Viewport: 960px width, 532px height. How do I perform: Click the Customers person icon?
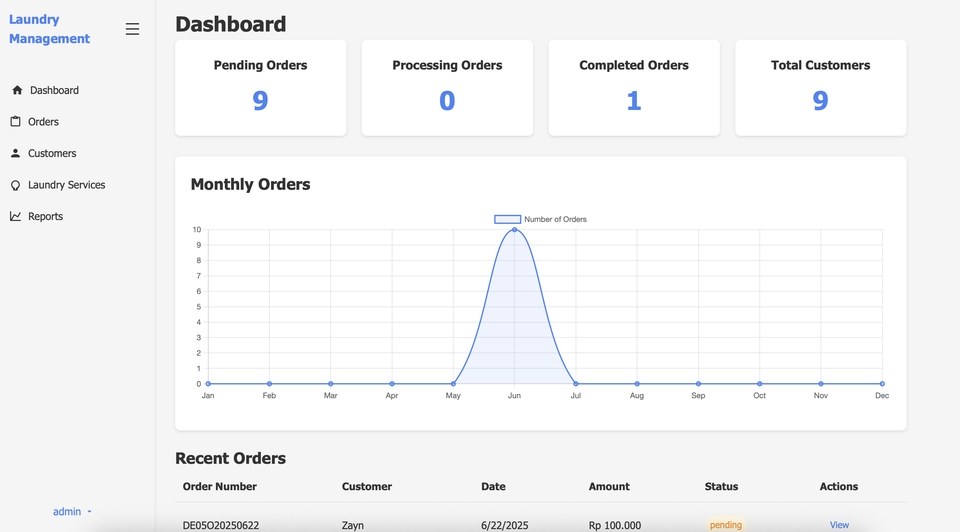click(x=16, y=153)
